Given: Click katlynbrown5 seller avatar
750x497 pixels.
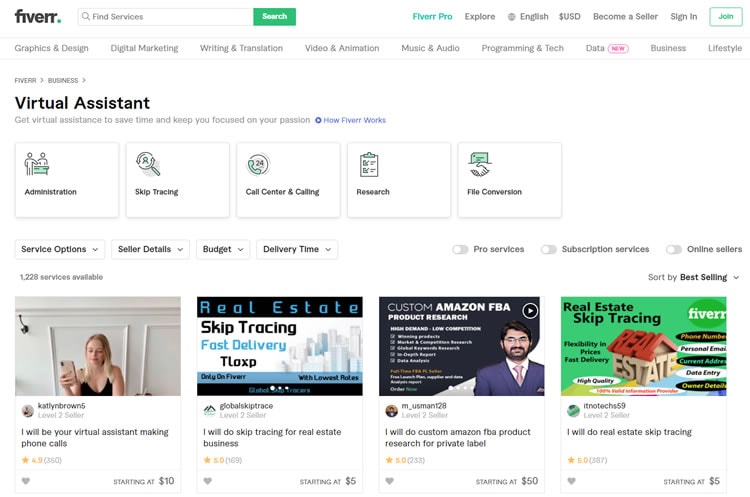Looking at the screenshot, I should 28,410.
